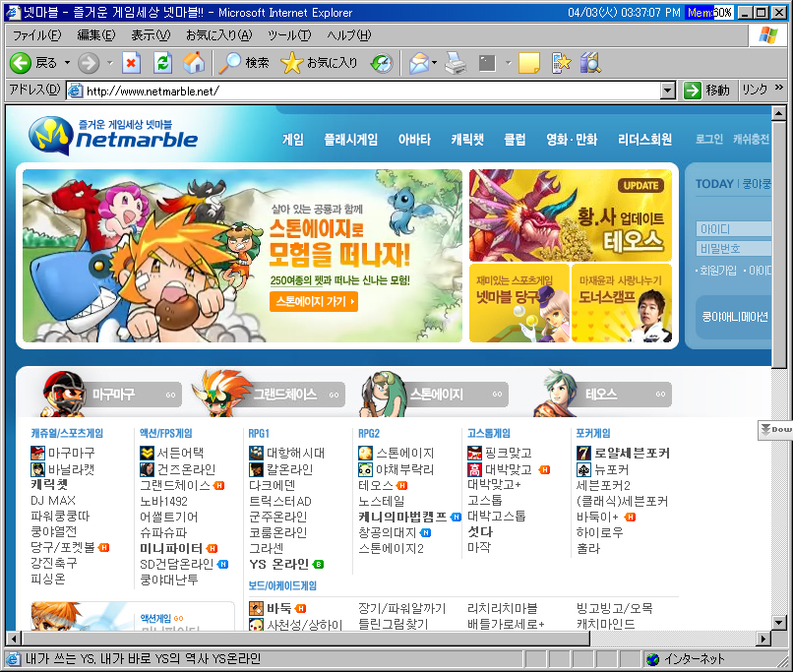Expand the links bar chevron
This screenshot has height=672, width=793.
coord(779,90)
